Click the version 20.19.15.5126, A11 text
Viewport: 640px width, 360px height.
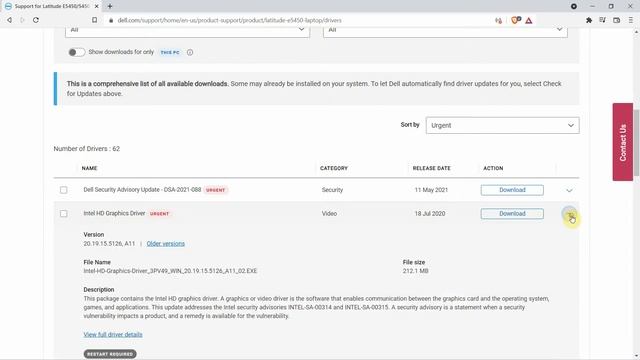pyautogui.click(x=109, y=244)
